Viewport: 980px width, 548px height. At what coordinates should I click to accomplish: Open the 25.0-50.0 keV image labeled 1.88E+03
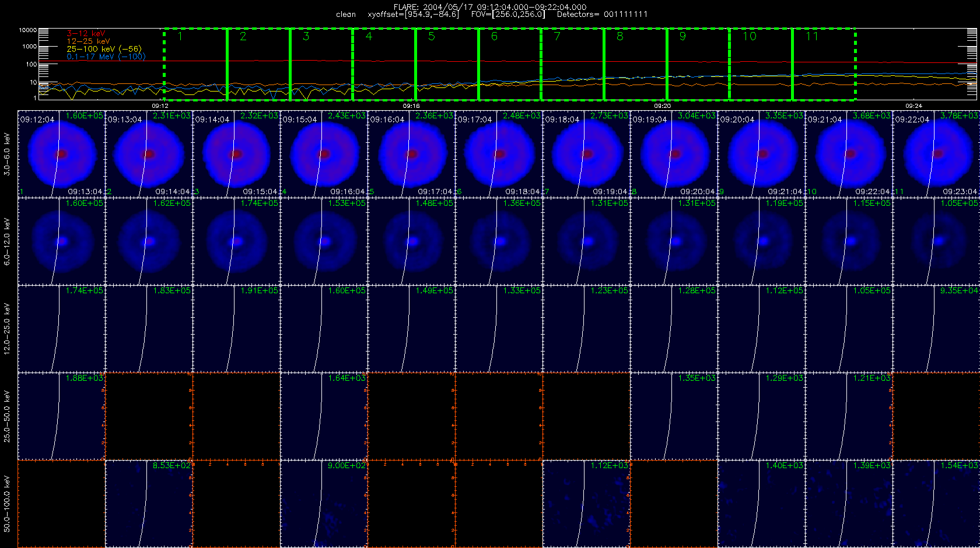tap(61, 416)
